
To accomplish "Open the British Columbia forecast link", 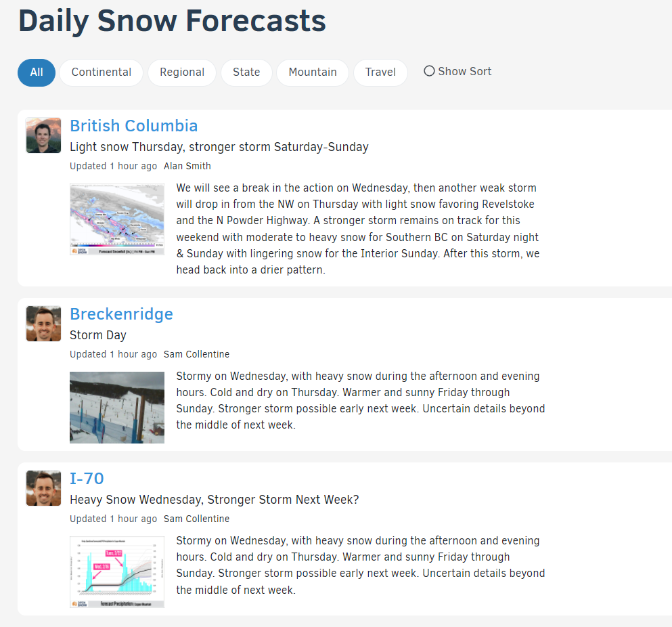I will pos(134,126).
